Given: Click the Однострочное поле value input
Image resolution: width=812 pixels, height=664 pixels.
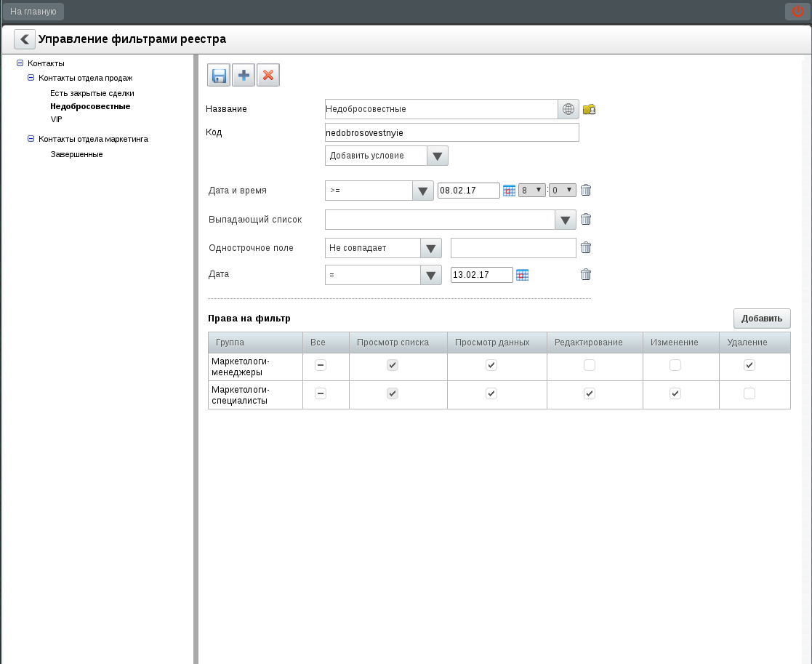Looking at the screenshot, I should click(513, 248).
